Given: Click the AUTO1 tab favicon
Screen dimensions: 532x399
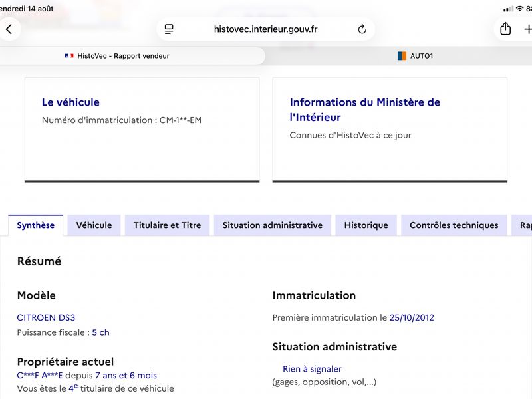Looking at the screenshot, I should (402, 56).
